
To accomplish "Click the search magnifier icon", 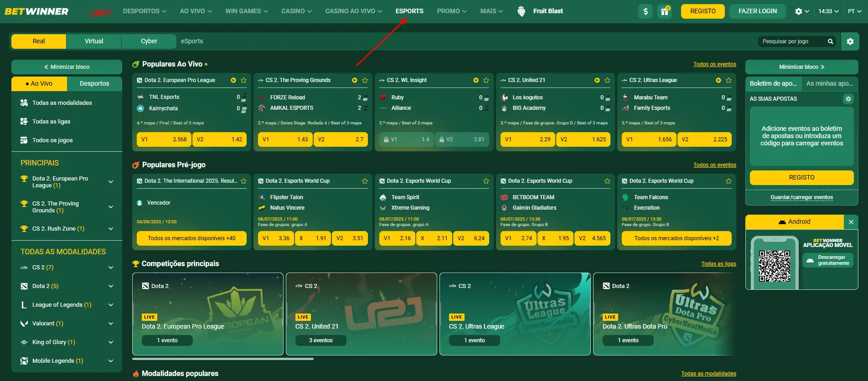I will [x=831, y=41].
